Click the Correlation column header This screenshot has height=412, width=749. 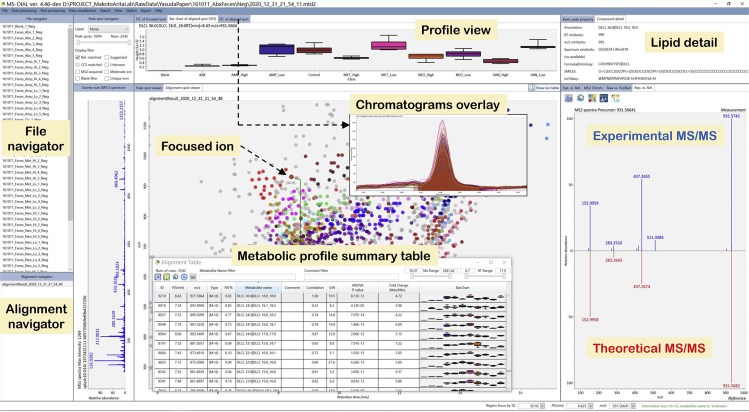(314, 287)
